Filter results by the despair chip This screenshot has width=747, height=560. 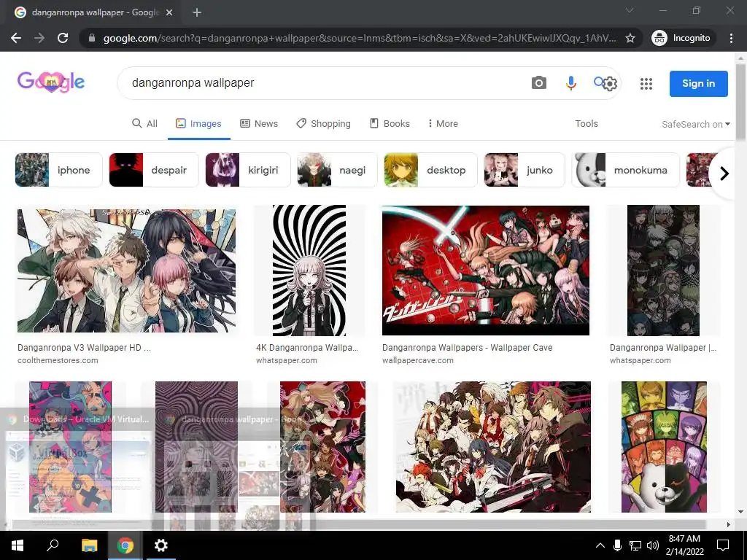[x=154, y=170]
